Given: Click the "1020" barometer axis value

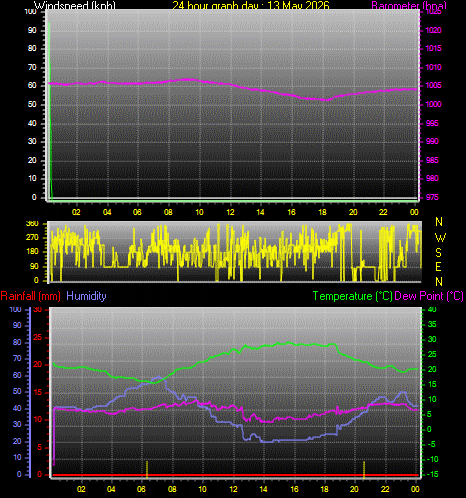Looking at the screenshot, I should 434,30.
